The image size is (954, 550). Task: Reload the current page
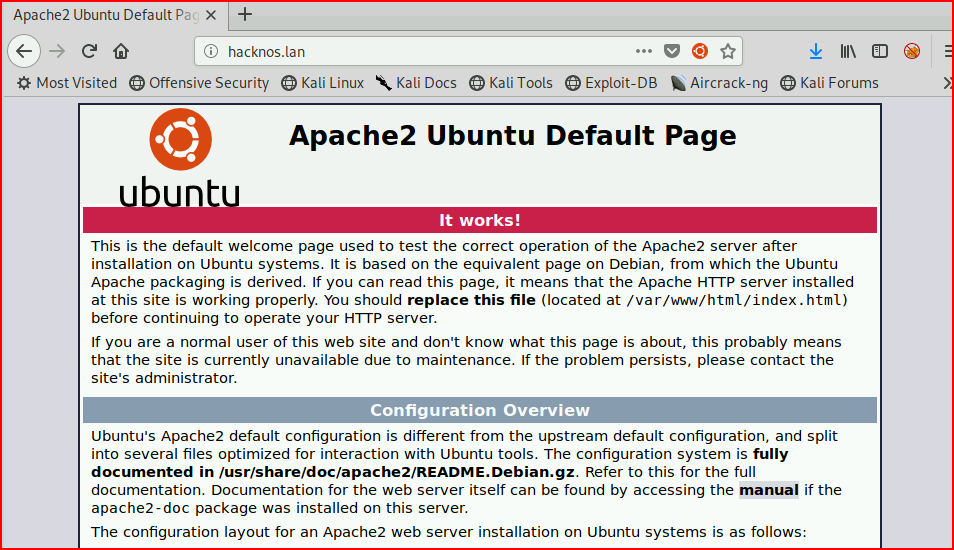89,51
